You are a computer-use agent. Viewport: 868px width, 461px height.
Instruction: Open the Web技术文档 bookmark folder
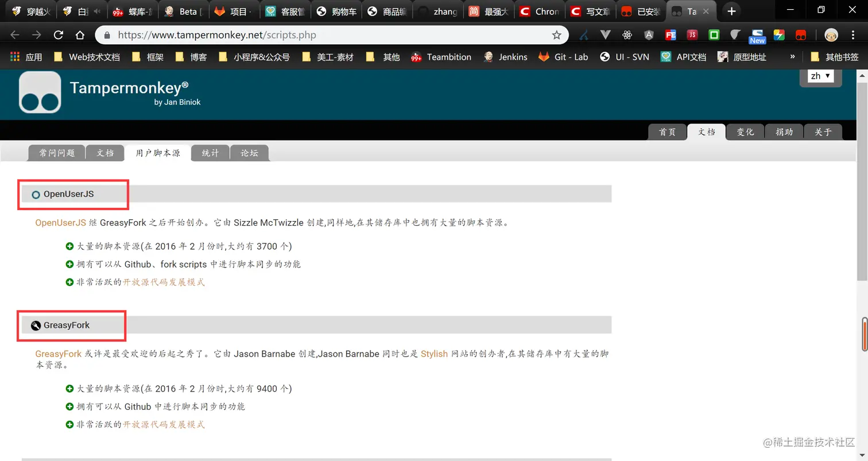coord(86,57)
